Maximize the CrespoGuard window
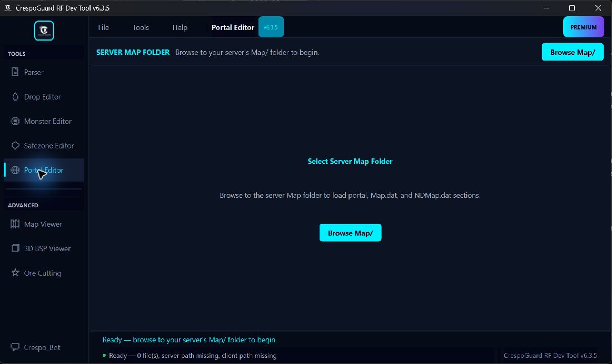Image resolution: width=612 pixels, height=364 pixels. click(x=572, y=8)
